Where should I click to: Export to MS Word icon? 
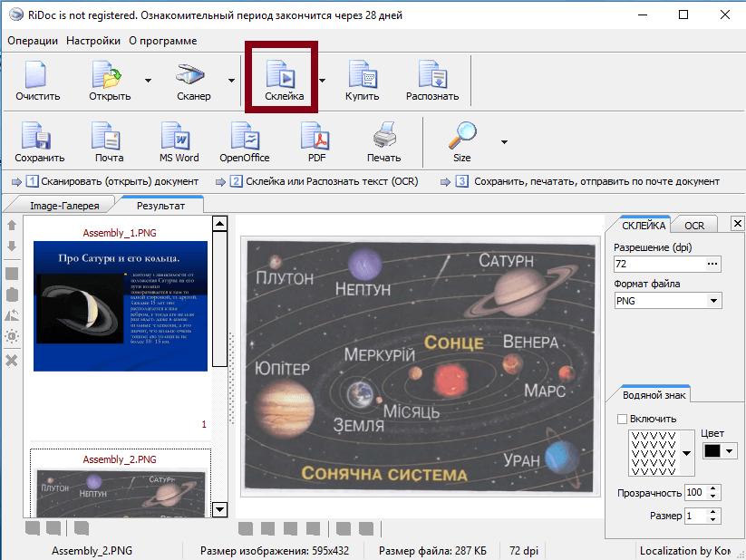pyautogui.click(x=179, y=141)
